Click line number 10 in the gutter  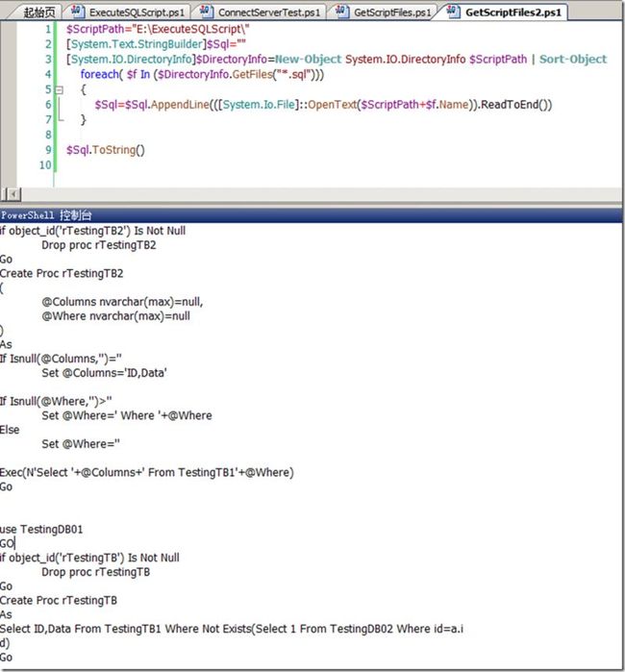click(x=45, y=165)
